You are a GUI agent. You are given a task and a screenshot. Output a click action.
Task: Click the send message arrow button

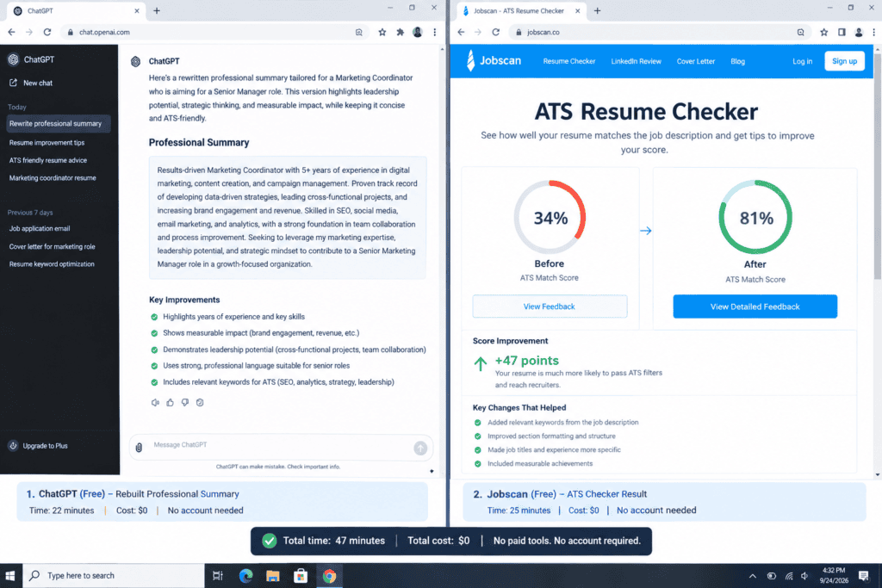point(420,448)
